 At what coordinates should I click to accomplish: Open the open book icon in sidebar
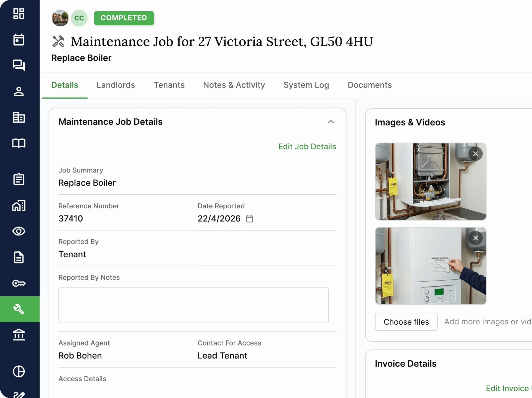[19, 143]
